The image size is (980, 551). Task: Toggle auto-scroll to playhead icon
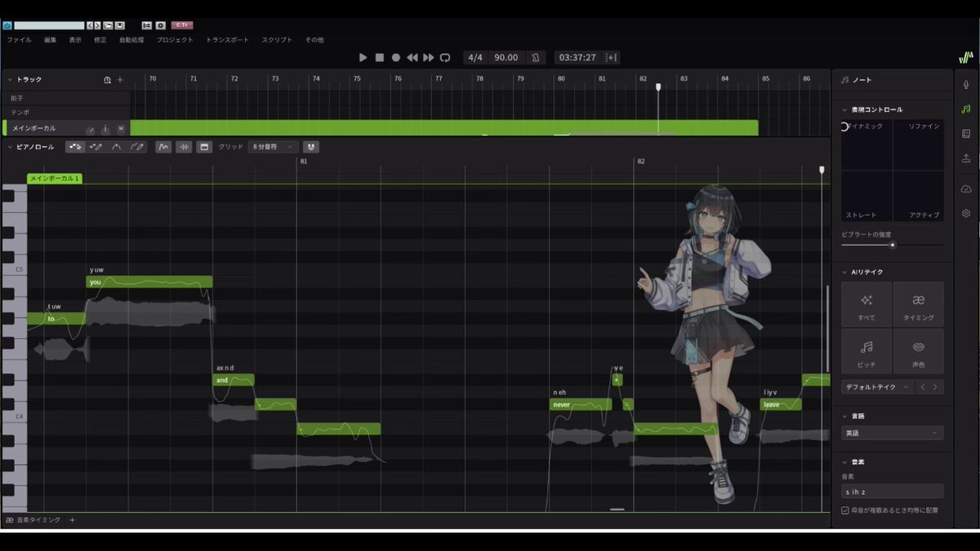(611, 57)
